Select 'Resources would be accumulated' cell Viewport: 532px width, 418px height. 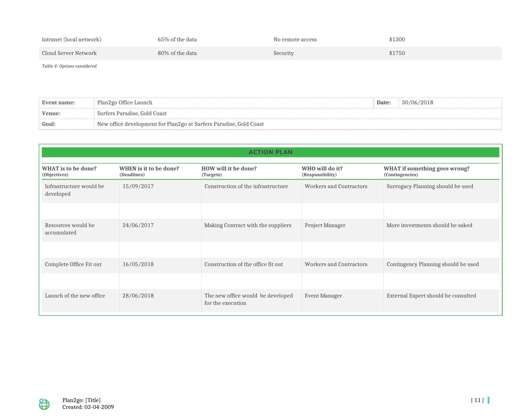click(70, 229)
